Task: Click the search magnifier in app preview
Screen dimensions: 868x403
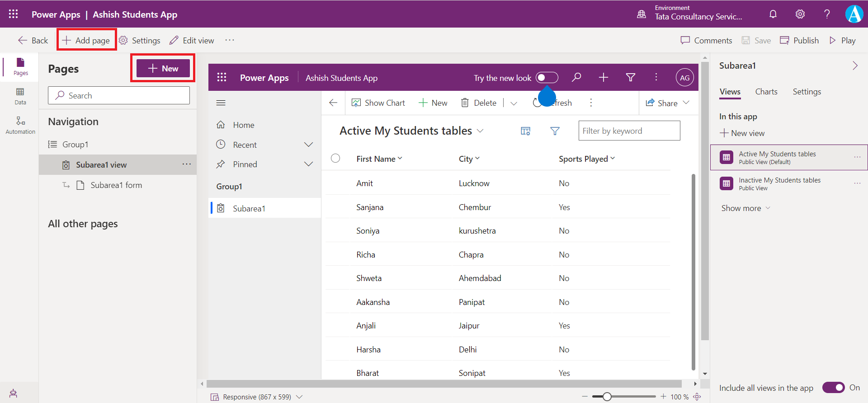Action: coord(576,77)
